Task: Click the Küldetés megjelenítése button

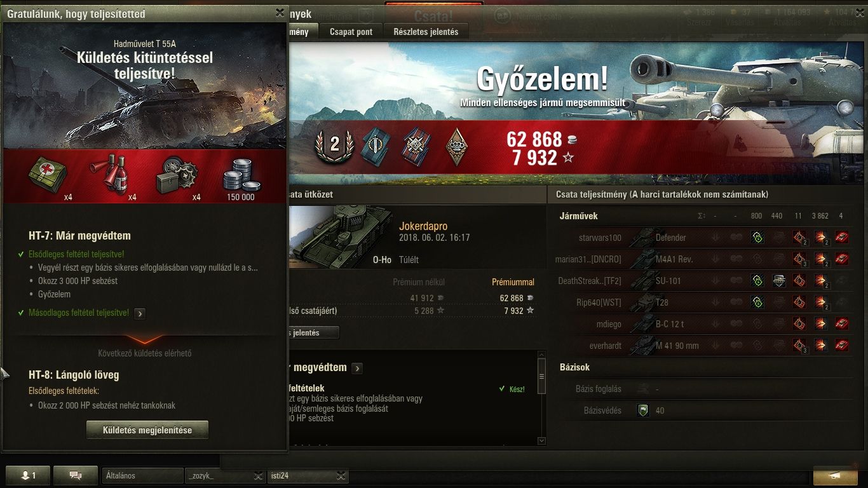Action: [x=147, y=430]
